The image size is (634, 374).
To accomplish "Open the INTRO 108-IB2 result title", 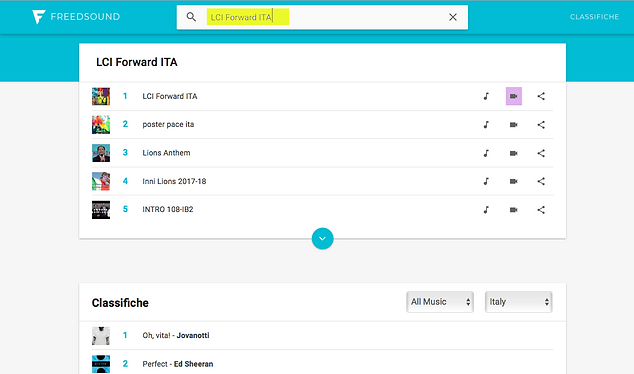I will pos(168,209).
